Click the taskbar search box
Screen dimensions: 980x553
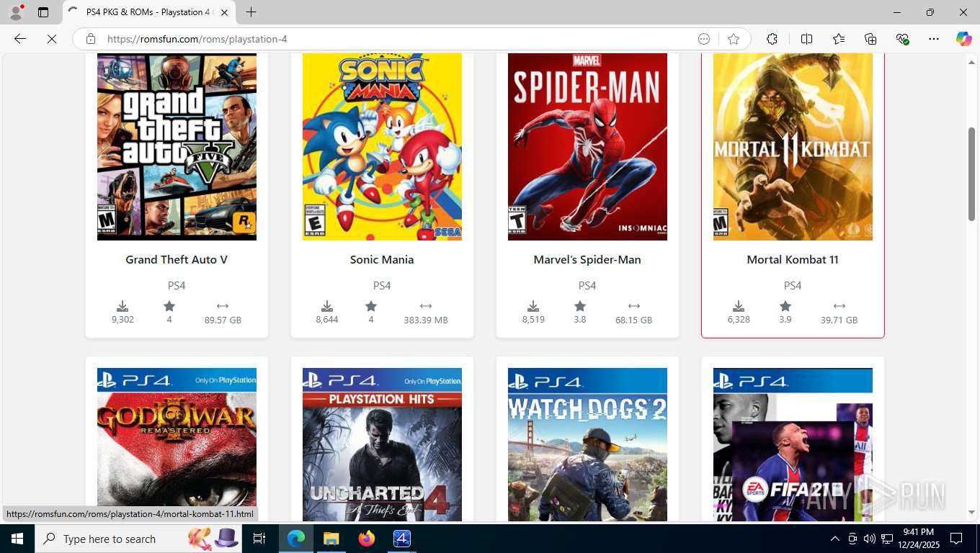coord(140,539)
